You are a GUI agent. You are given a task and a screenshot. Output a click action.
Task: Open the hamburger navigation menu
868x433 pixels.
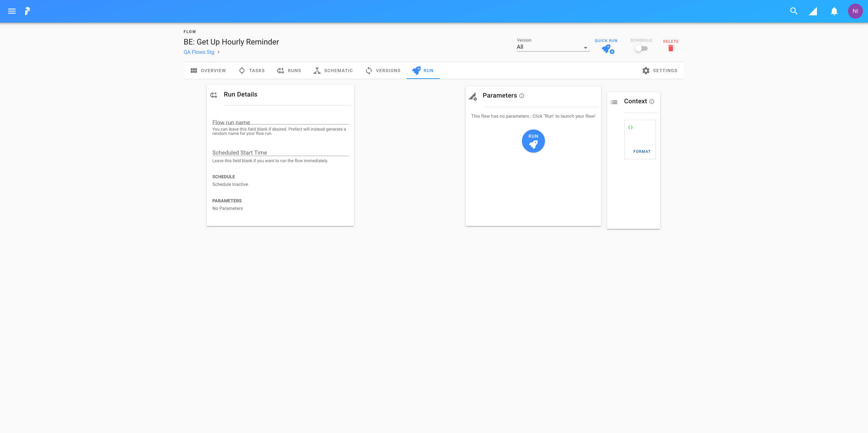(x=11, y=11)
